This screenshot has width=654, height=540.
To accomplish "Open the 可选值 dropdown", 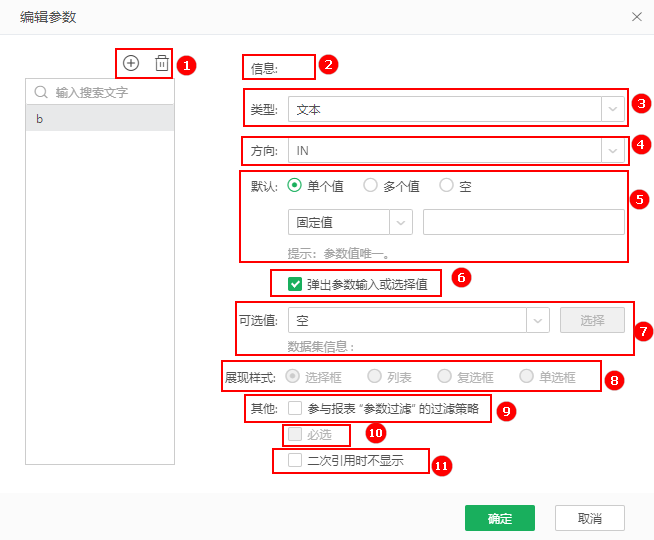I will point(418,320).
